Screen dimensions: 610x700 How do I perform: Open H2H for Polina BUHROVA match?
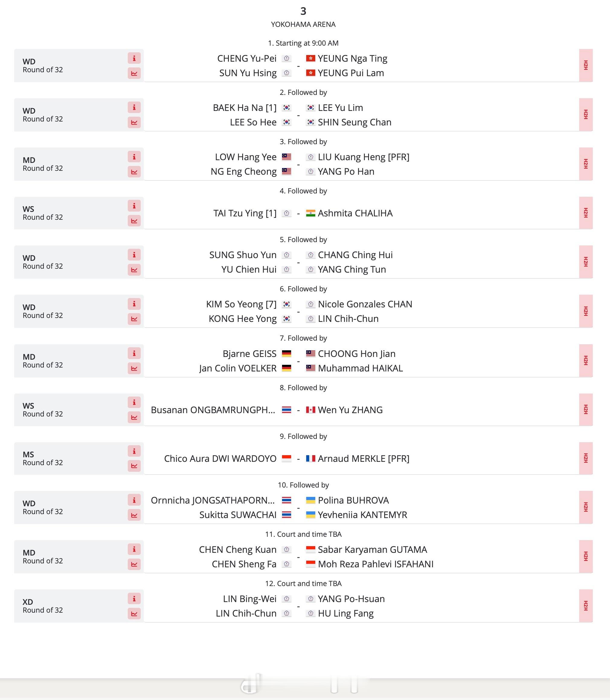click(x=586, y=507)
